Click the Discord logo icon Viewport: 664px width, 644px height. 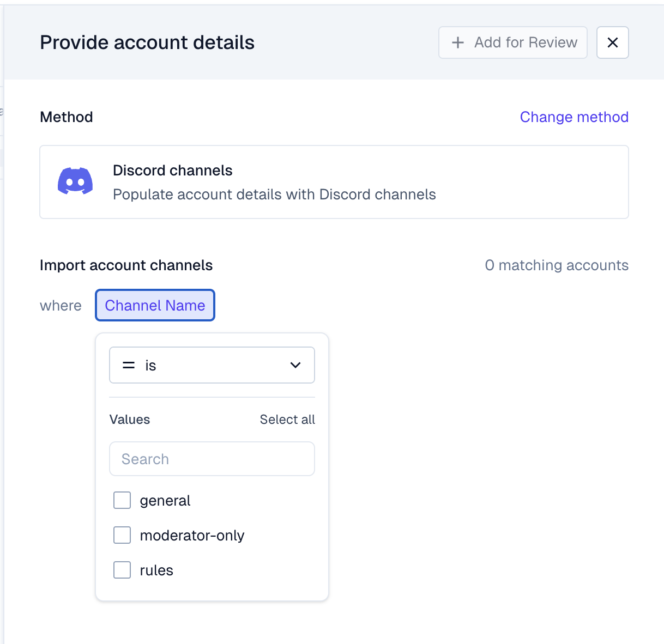click(75, 181)
